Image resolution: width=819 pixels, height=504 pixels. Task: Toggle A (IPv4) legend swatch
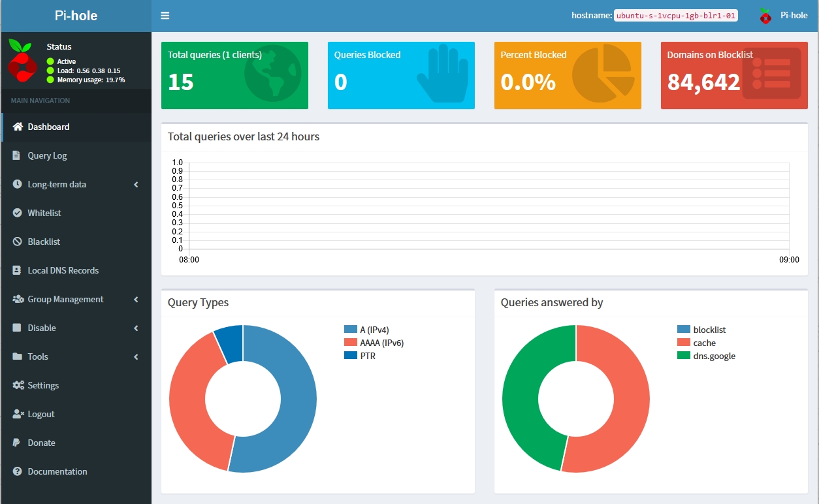pyautogui.click(x=351, y=330)
